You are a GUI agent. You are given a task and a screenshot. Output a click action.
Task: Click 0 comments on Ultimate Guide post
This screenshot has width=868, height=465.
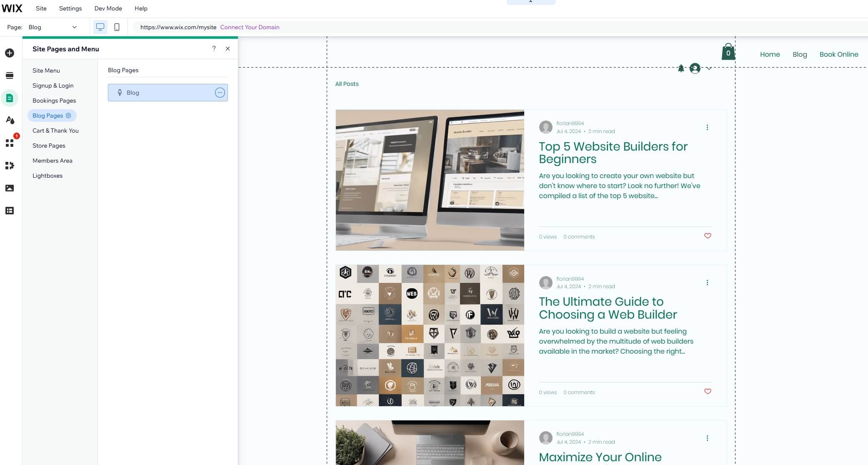[579, 392]
